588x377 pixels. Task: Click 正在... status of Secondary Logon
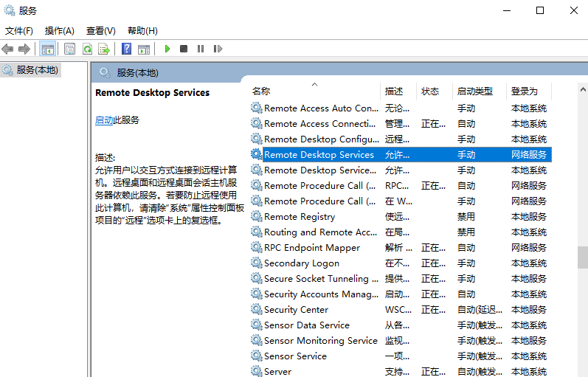[433, 263]
